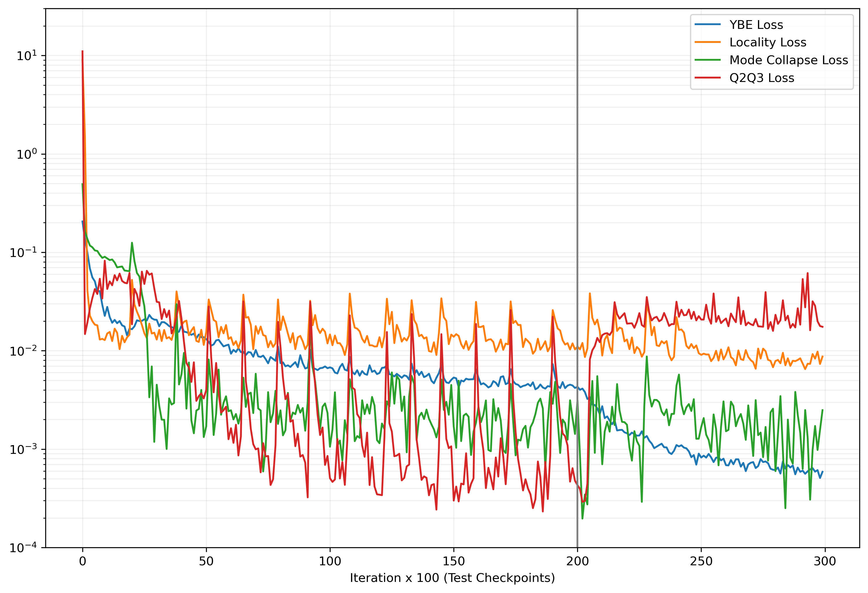868x593 pixels.
Task: Click the orange Locality Loss legend line
Action: (708, 42)
